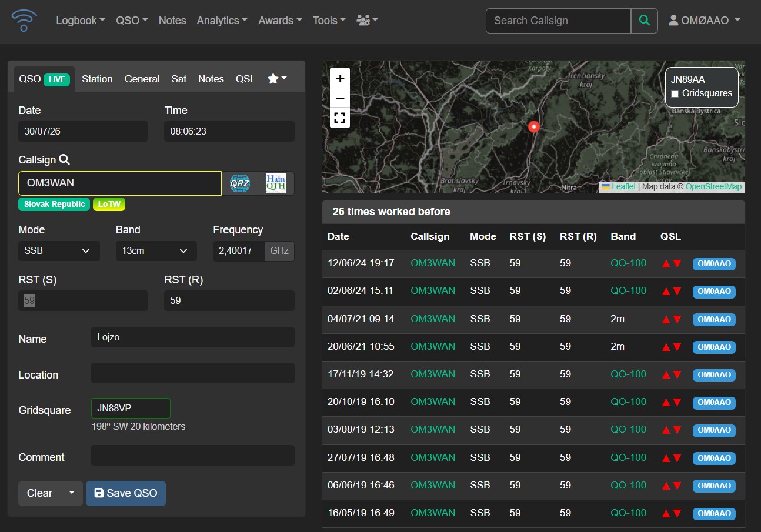Enable the Gridsquares checkbox
The image size is (761, 532).
coord(675,93)
